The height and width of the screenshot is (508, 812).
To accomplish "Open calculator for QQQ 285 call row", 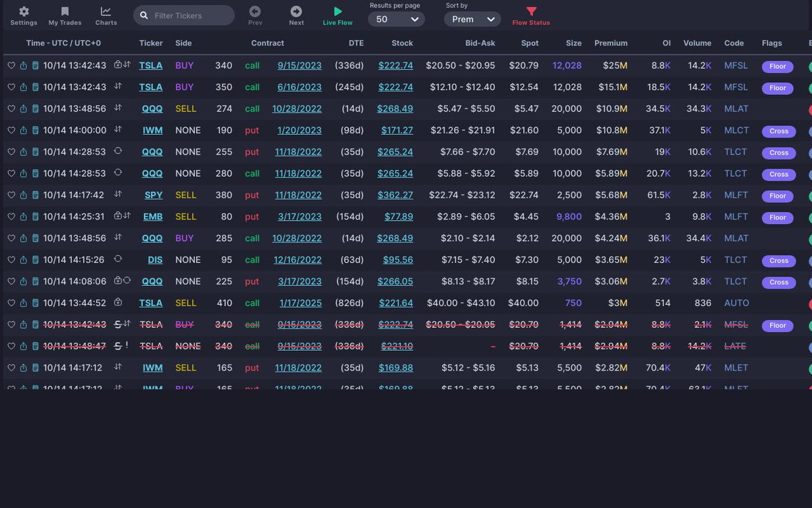I will click(x=35, y=238).
